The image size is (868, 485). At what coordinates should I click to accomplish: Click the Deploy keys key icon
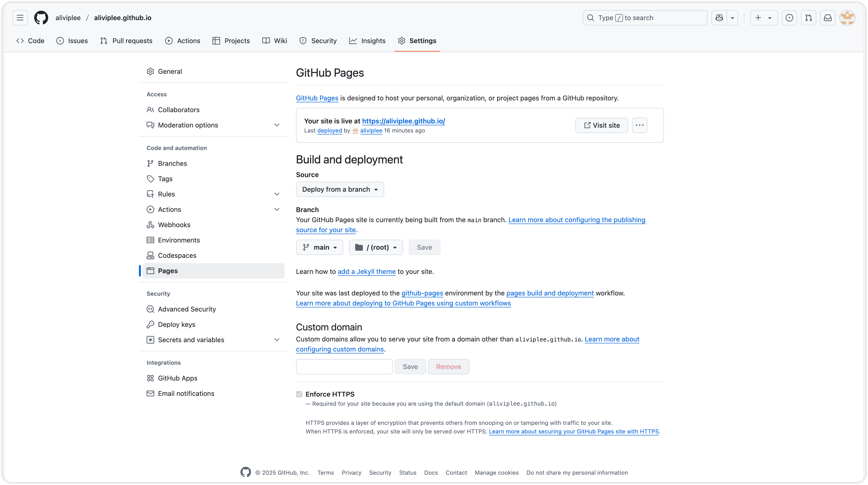click(150, 324)
